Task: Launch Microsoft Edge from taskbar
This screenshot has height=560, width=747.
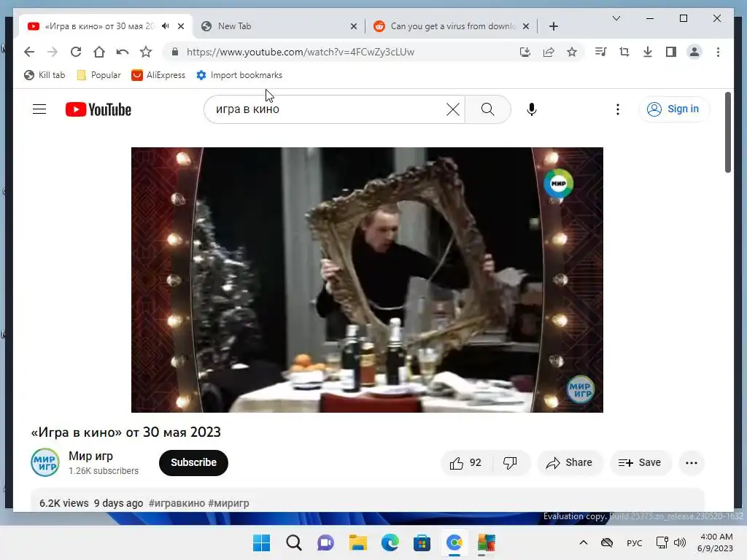Action: (x=390, y=542)
